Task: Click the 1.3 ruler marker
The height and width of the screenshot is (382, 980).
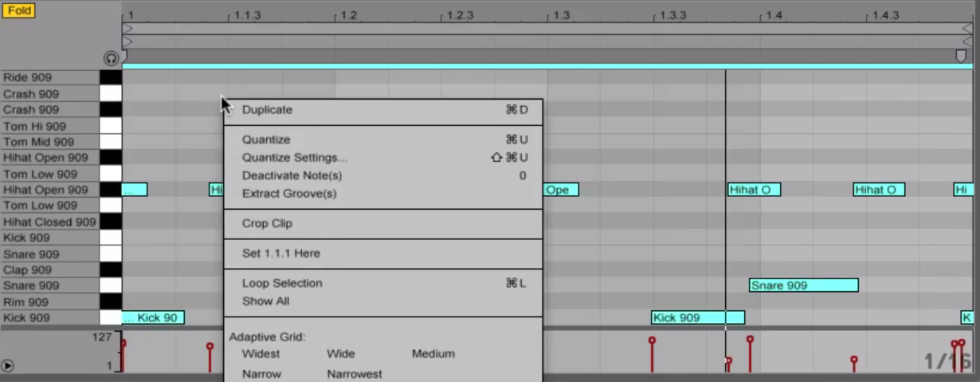Action: point(561,15)
